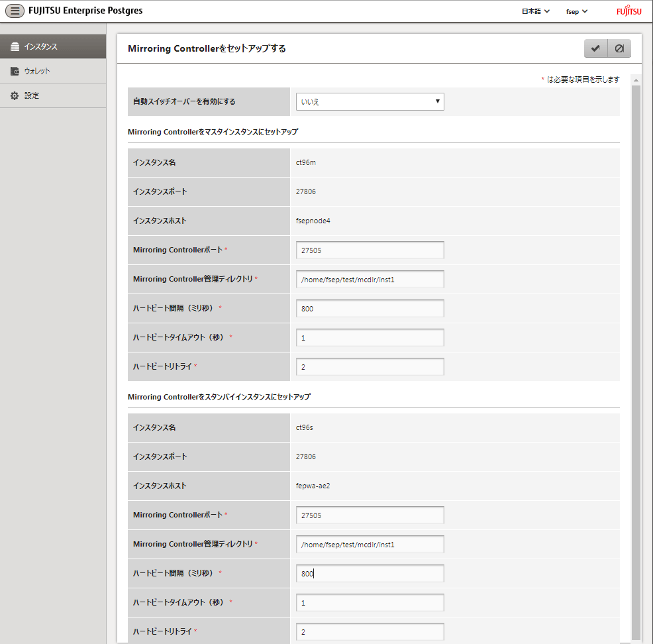Click standby heartbeat retry field

pyautogui.click(x=370, y=631)
